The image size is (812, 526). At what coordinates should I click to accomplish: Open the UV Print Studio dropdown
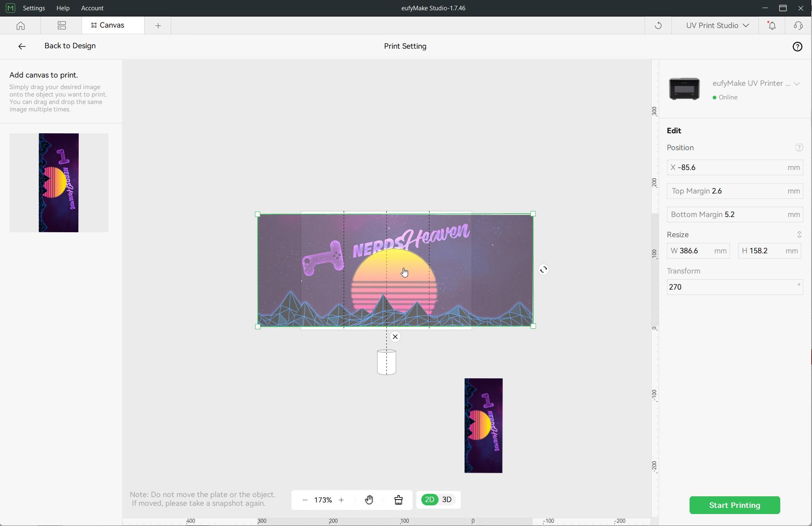pyautogui.click(x=718, y=26)
